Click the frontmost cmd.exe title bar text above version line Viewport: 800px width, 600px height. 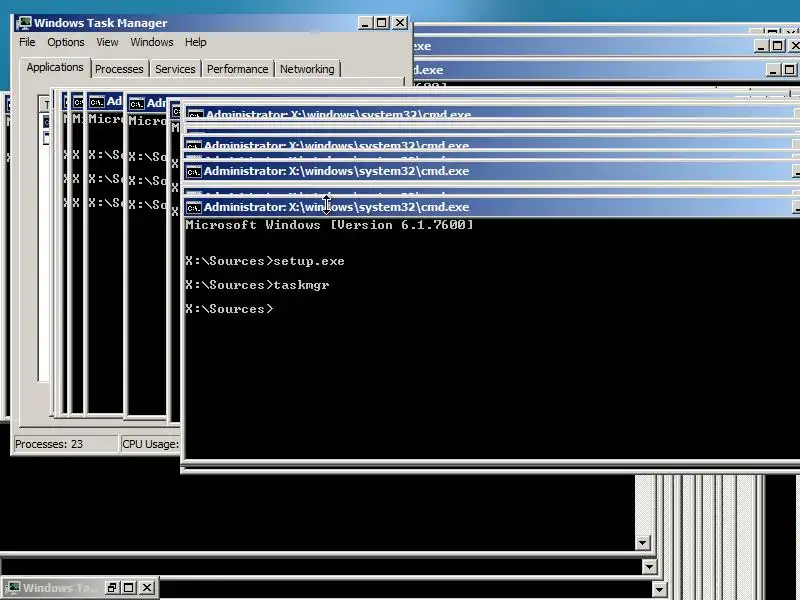coord(336,207)
